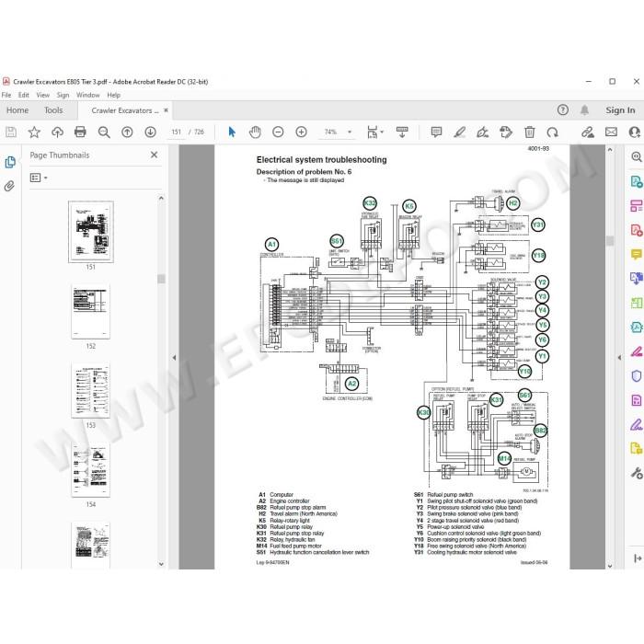The width and height of the screenshot is (644, 644).
Task: Open the View menu
Action: [x=42, y=95]
